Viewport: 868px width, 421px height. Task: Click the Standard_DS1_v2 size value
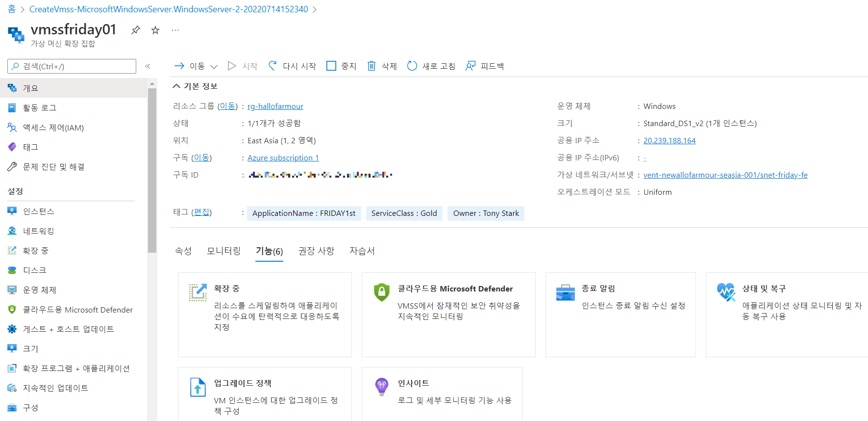(x=700, y=123)
